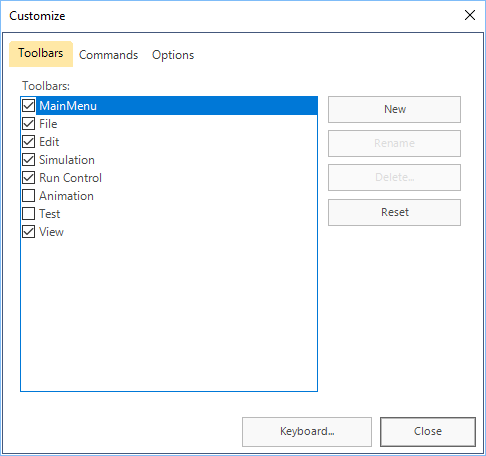Toggle the File toolbar checkbox

29,124
